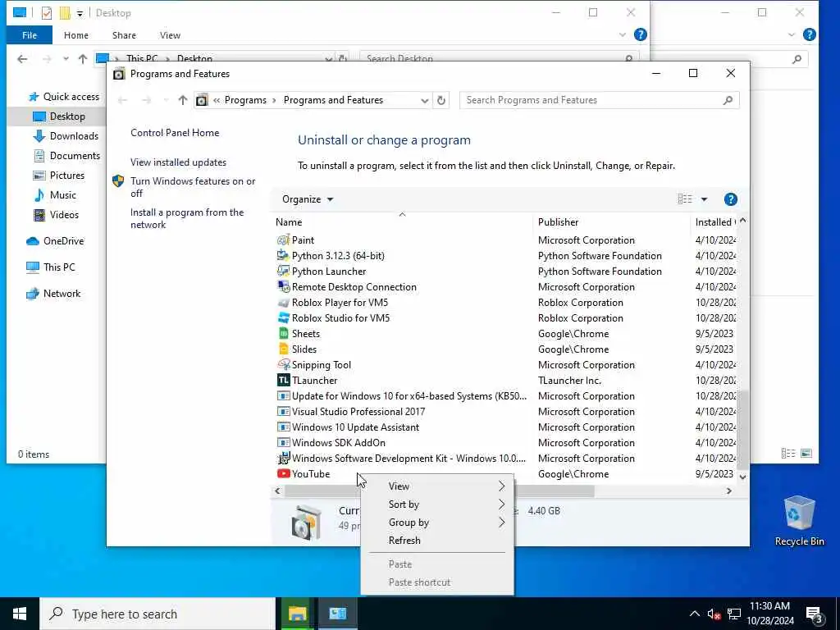The image size is (840, 630).
Task: Click Install a program from the network
Action: point(187,218)
